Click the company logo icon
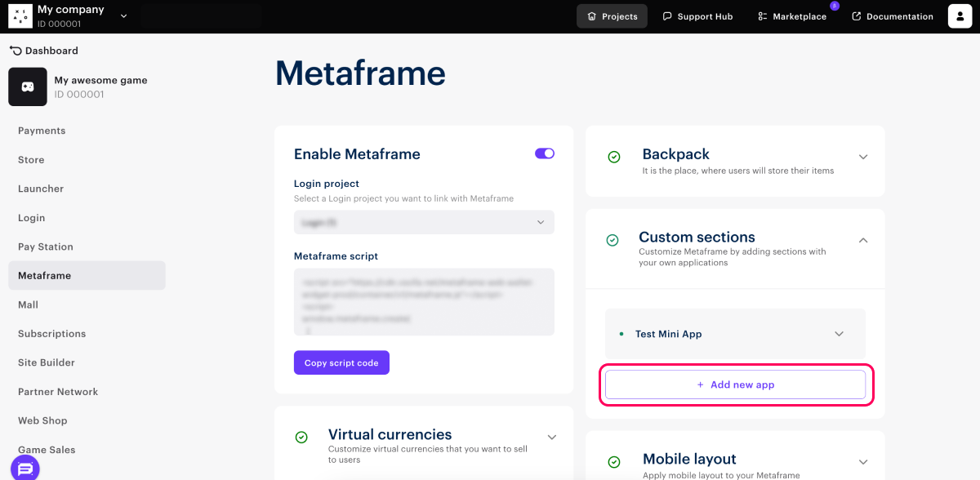Image resolution: width=980 pixels, height=480 pixels. point(20,16)
